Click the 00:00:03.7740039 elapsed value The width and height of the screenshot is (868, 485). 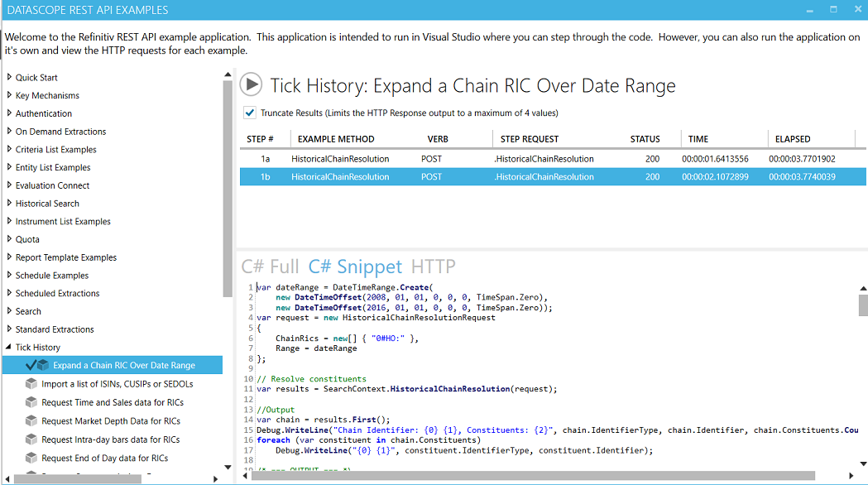[x=802, y=176]
